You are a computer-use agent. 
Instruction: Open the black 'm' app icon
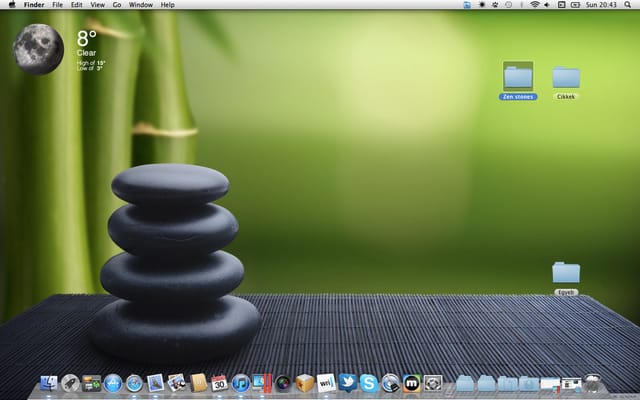pyautogui.click(x=411, y=384)
